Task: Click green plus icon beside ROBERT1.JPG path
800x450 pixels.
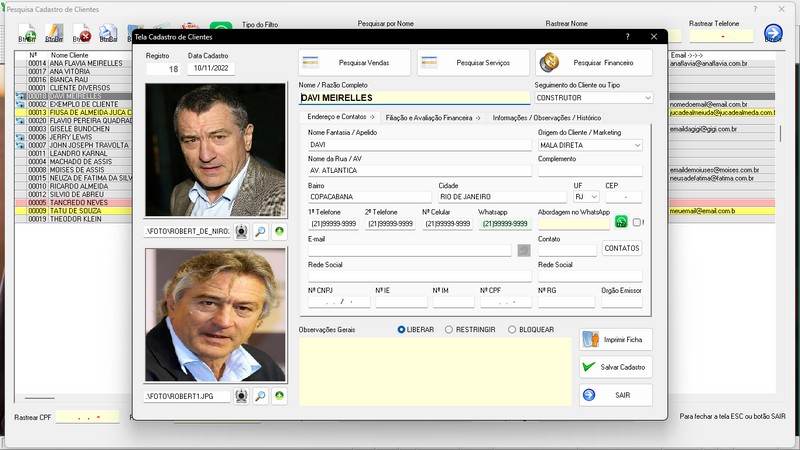Action: [279, 396]
